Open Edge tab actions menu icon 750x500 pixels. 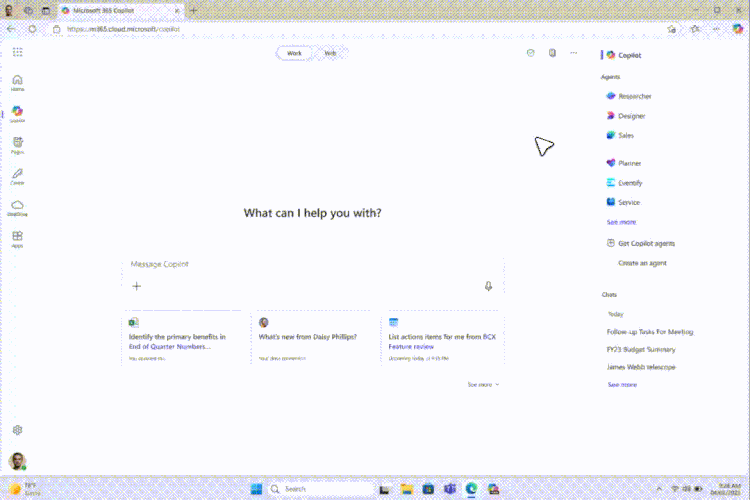pos(46,10)
